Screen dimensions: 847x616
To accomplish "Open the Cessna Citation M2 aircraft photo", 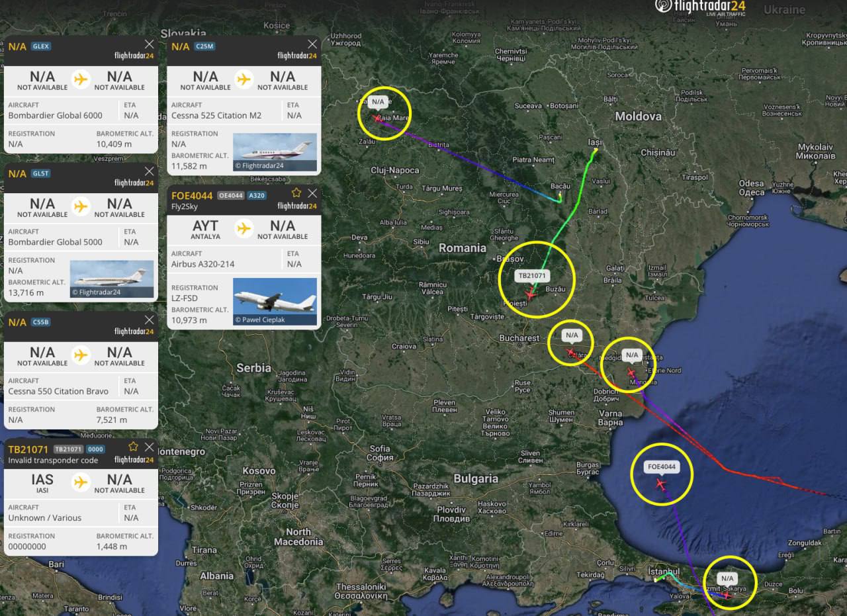I will pyautogui.click(x=275, y=152).
